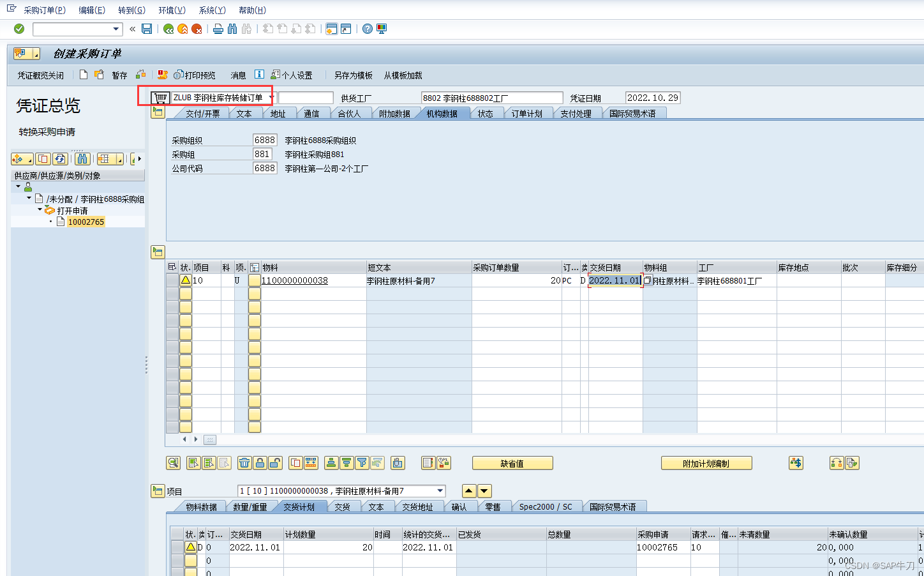Click the yellow box in item 10 row

(x=255, y=280)
